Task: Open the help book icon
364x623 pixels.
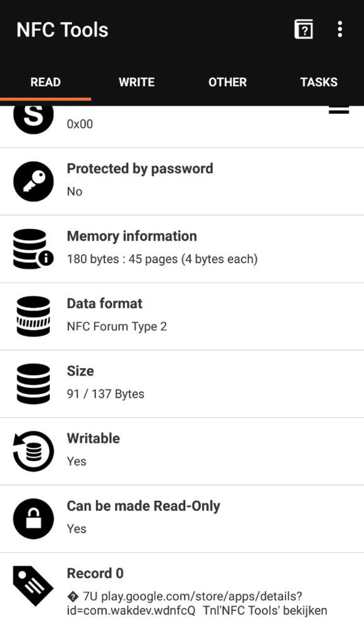Action: point(303,29)
